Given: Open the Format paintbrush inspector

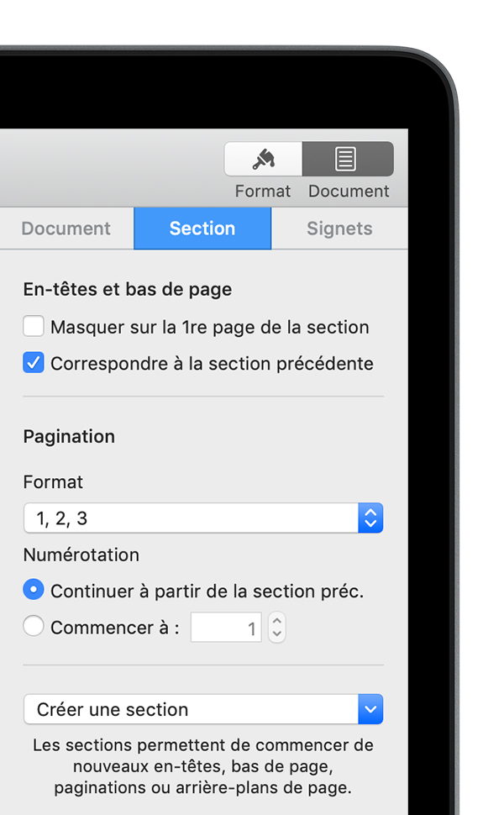Looking at the screenshot, I should pyautogui.click(x=264, y=159).
